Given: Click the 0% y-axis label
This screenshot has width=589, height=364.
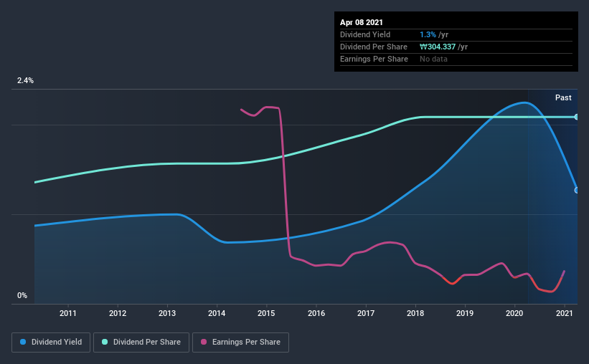Looking at the screenshot, I should tap(22, 295).
